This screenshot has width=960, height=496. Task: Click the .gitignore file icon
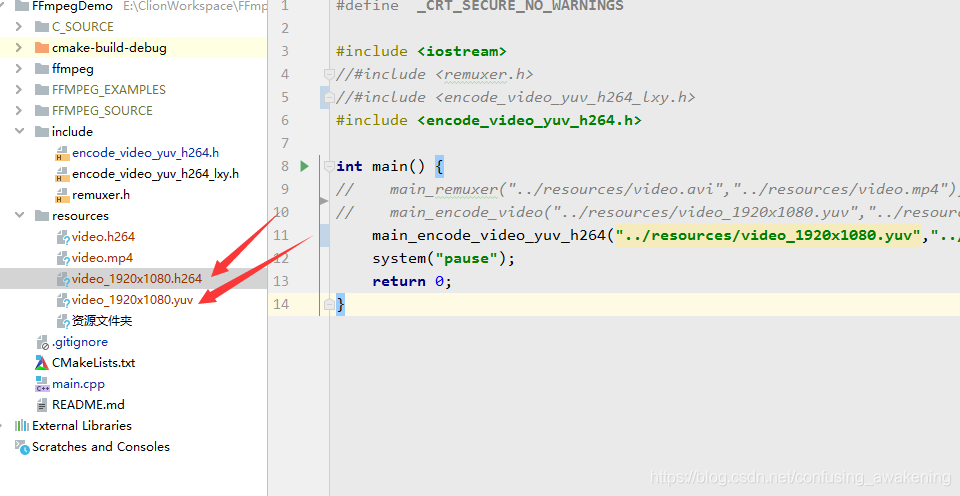(42, 342)
